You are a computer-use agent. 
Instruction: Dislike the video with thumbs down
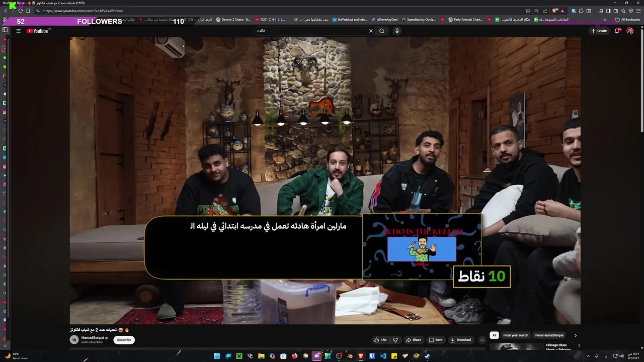coord(395,340)
